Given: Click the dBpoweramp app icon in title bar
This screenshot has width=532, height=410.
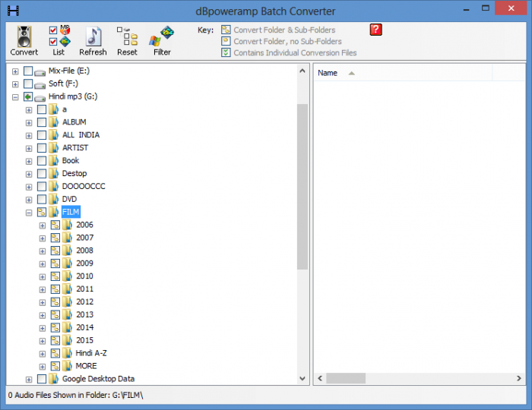Looking at the screenshot, I should (x=13, y=11).
